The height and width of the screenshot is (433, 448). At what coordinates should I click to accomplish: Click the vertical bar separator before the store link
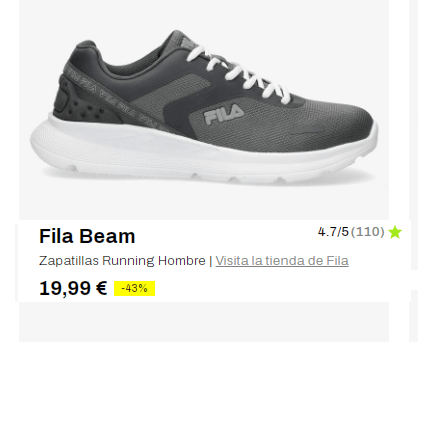(211, 261)
